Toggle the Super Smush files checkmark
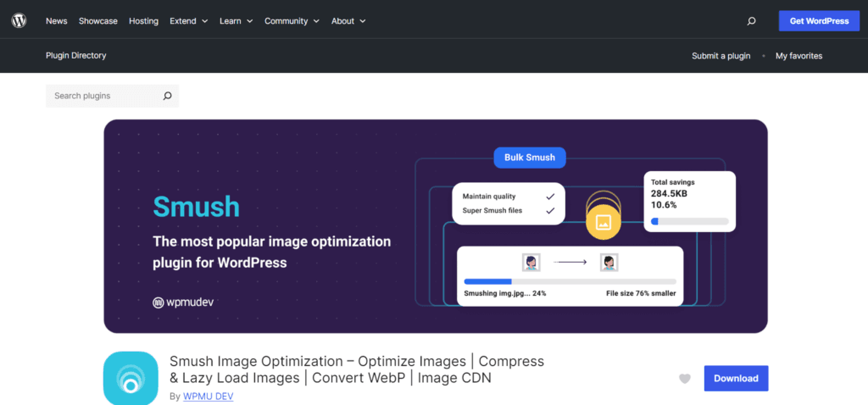The height and width of the screenshot is (405, 868). click(550, 210)
